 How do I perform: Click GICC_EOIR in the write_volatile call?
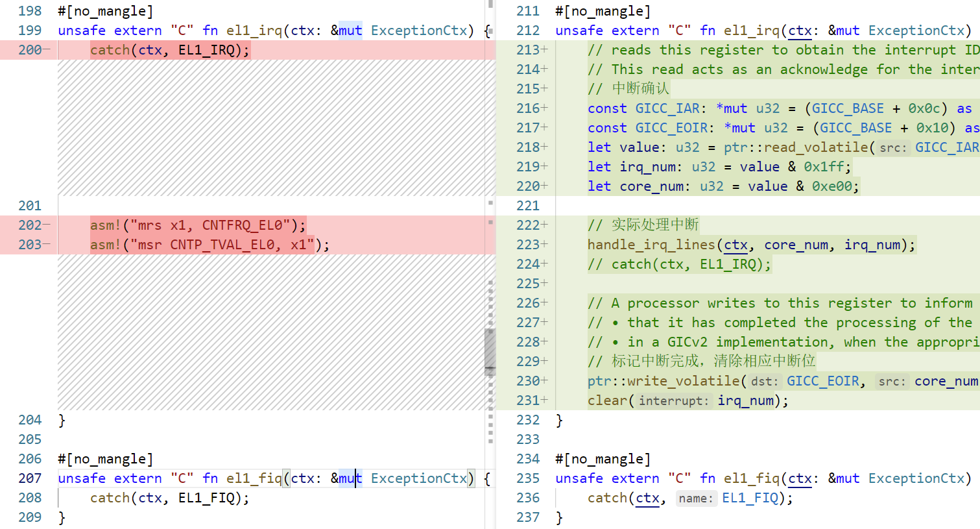(823, 381)
